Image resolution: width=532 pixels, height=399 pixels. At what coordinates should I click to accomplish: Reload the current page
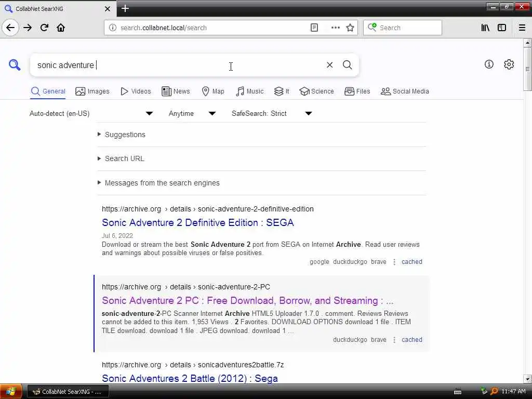pos(44,28)
